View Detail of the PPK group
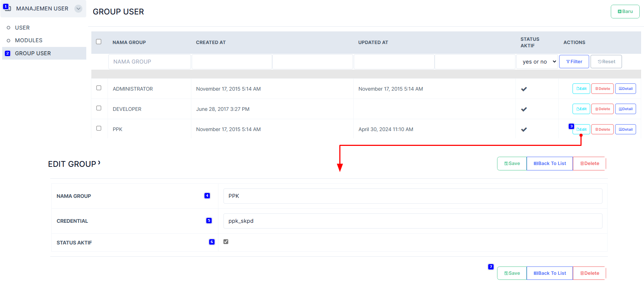644x282 pixels. point(626,129)
